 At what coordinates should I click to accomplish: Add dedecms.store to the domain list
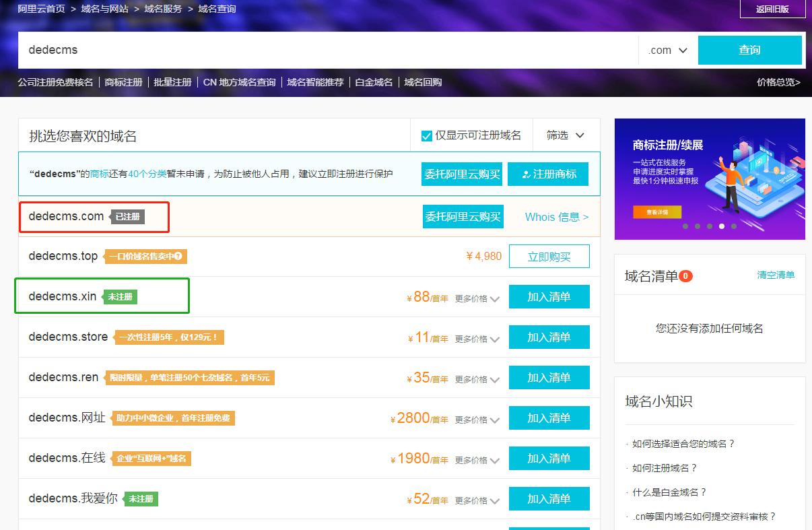(549, 337)
